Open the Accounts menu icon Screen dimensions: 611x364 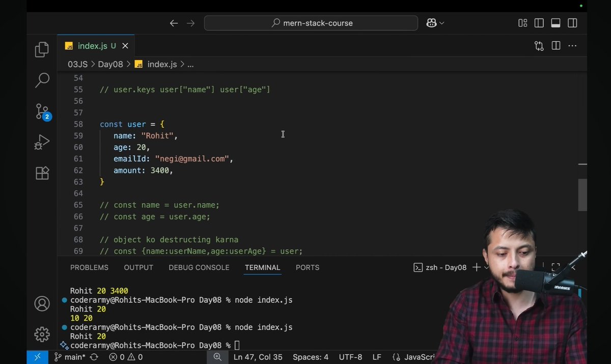point(42,304)
